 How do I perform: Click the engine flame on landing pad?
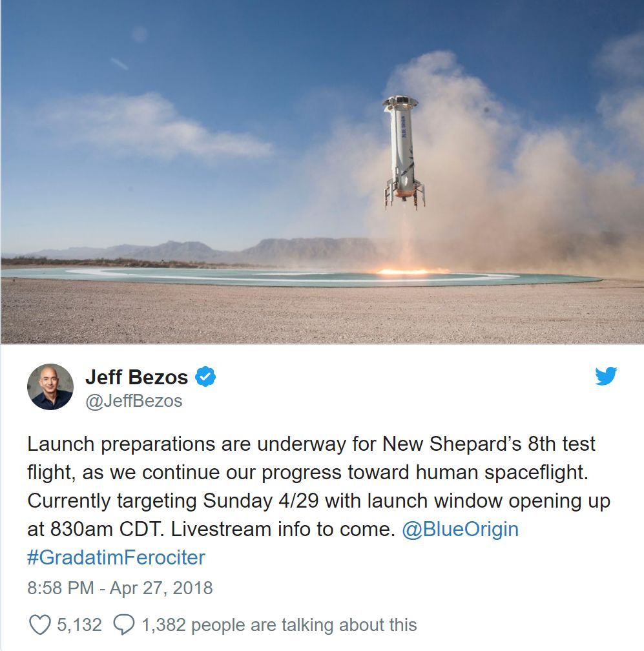click(x=409, y=271)
